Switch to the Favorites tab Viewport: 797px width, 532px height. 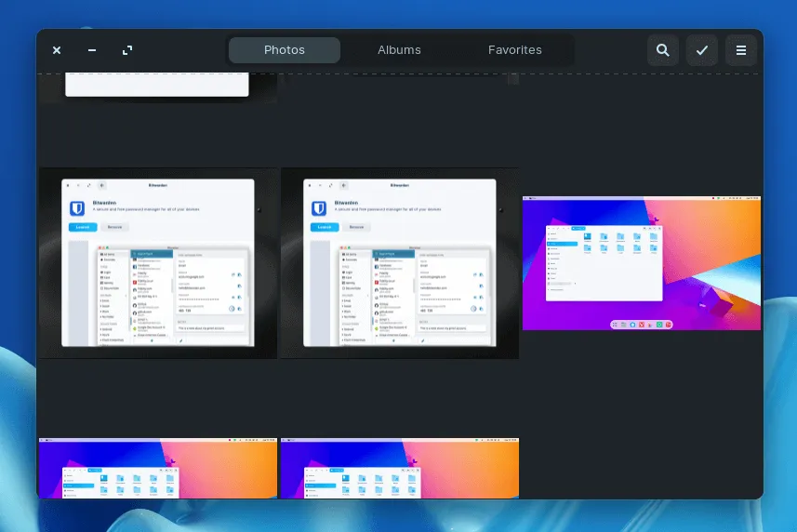[x=514, y=50]
